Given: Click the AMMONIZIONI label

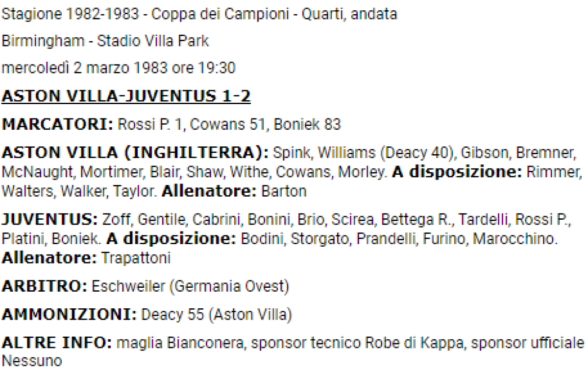Looking at the screenshot, I should tap(69, 315).
